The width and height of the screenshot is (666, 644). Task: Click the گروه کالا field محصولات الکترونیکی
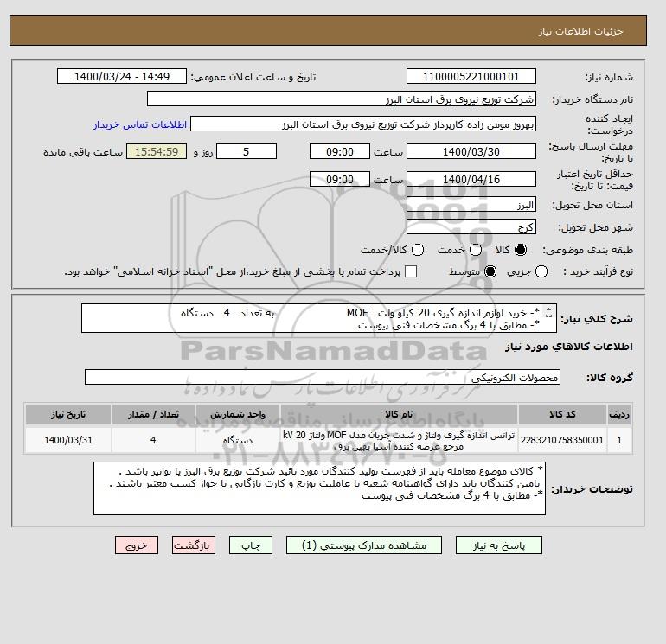tap(323, 377)
